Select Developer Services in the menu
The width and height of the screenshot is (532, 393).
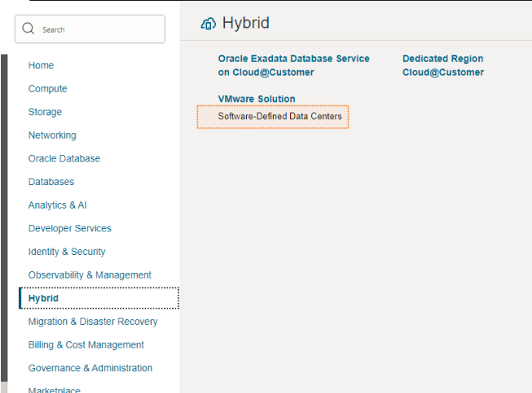coord(70,228)
